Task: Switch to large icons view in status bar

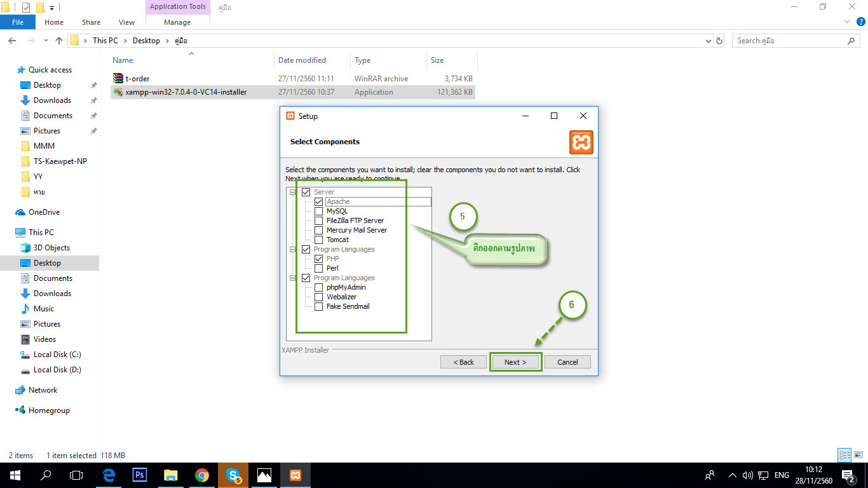Action: tap(858, 455)
